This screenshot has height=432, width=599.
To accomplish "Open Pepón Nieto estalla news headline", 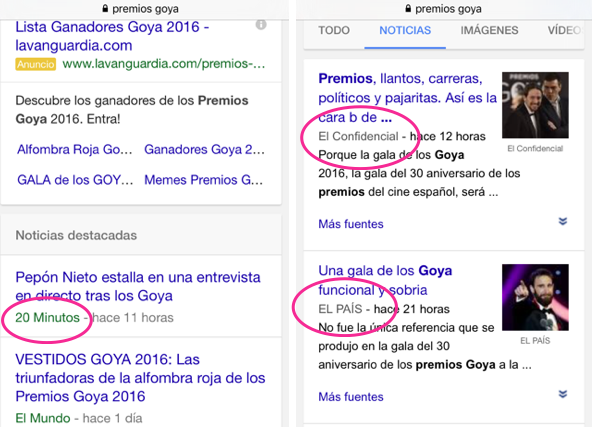I will (138, 286).
